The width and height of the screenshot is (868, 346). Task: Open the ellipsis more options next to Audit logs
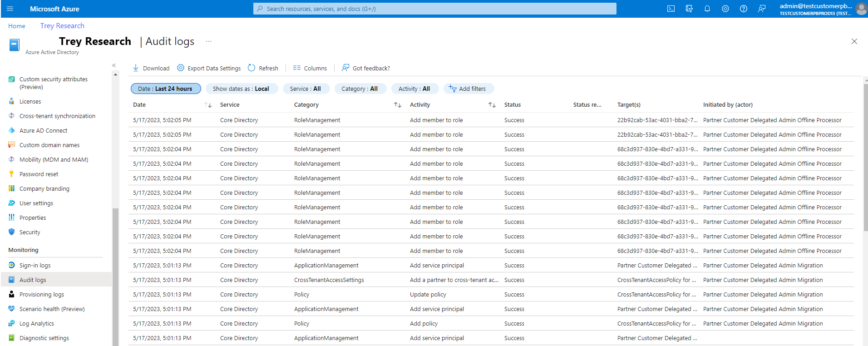pos(209,41)
